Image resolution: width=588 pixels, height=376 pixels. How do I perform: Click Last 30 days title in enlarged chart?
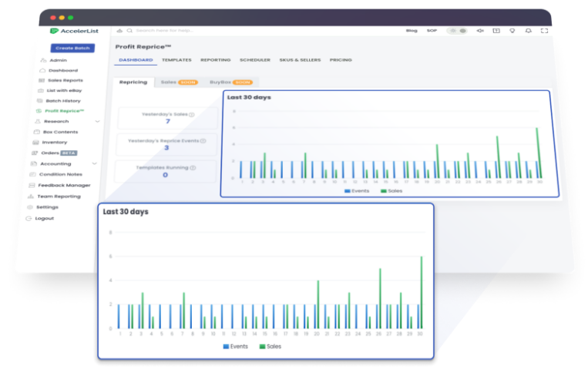[126, 212]
